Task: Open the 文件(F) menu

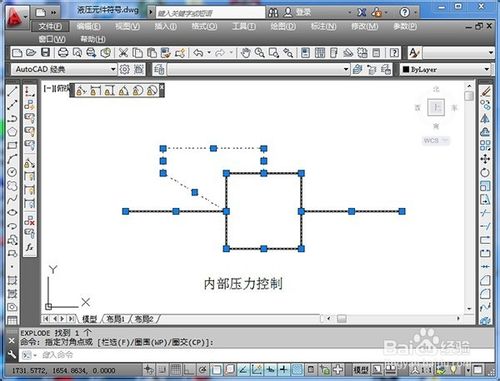Action: pos(50,26)
